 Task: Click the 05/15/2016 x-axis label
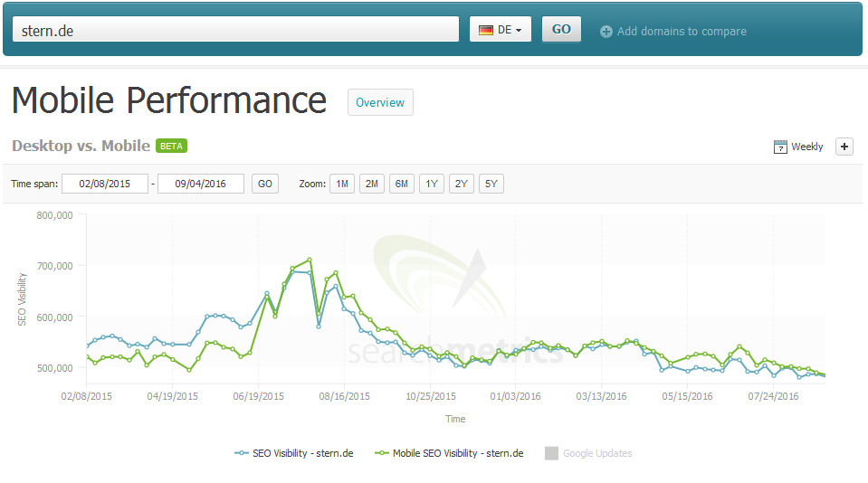(688, 396)
